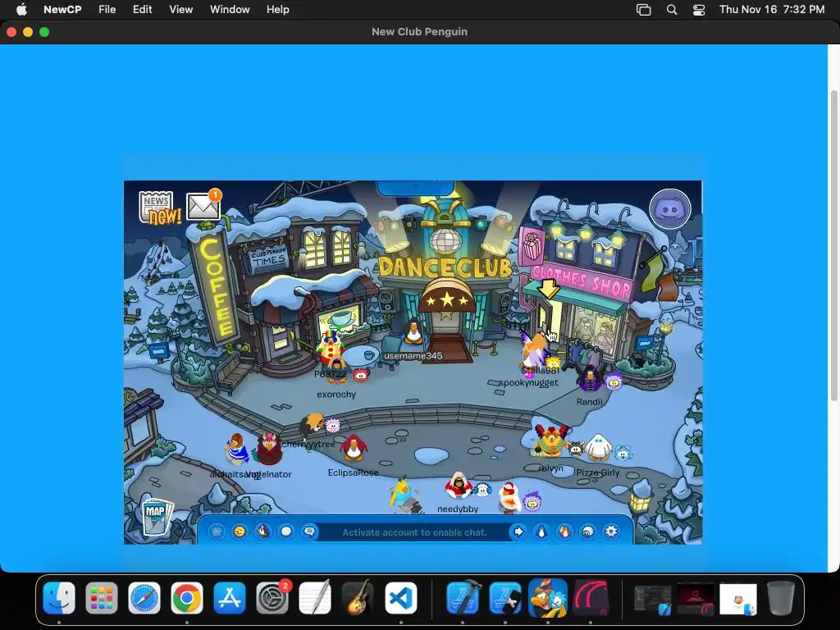The width and height of the screenshot is (840, 630).
Task: Click the Stage Manager windows icon in menu bar
Action: [643, 10]
